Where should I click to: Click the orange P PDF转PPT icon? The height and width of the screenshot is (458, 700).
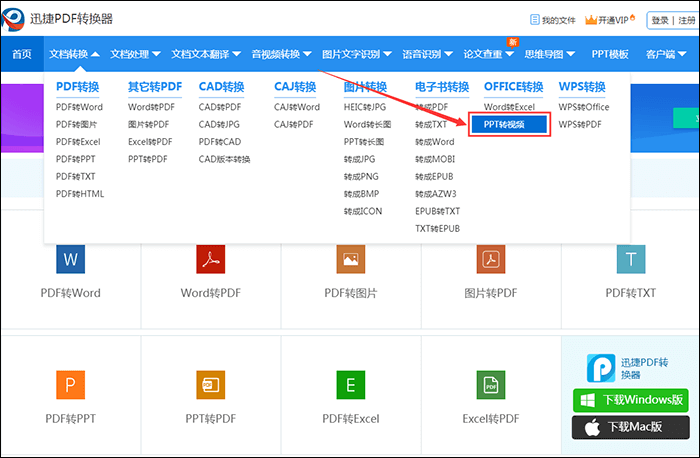click(71, 385)
